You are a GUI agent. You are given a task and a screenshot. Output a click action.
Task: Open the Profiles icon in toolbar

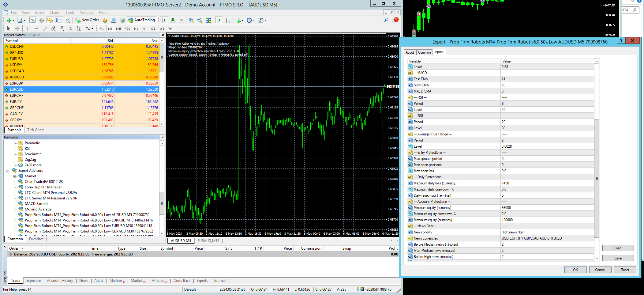click(x=20, y=20)
